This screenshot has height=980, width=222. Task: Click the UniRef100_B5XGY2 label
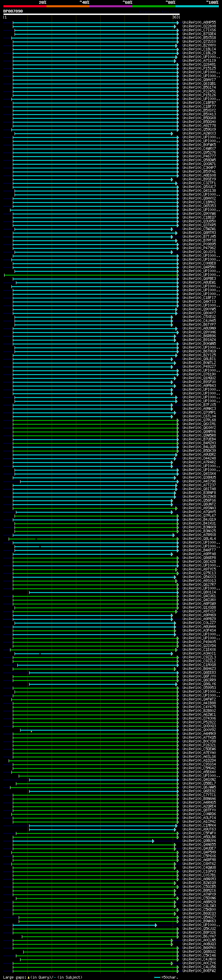pyautogui.click(x=199, y=110)
